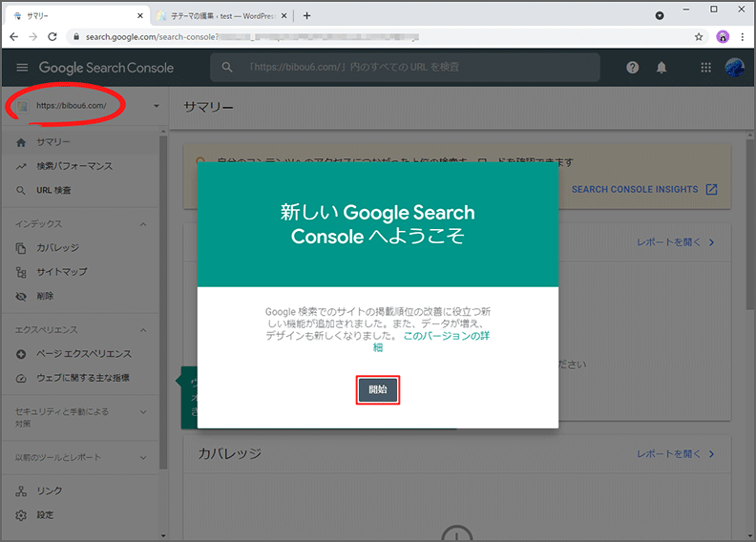Click the Google Search Console logo
Screen dimensions: 756x542
click(x=106, y=68)
